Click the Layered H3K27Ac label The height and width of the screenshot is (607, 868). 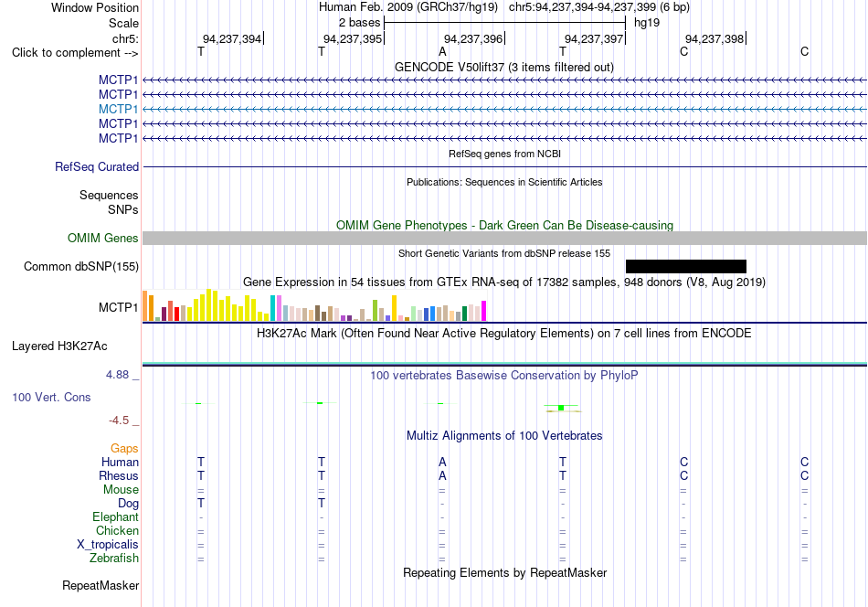click(59, 346)
